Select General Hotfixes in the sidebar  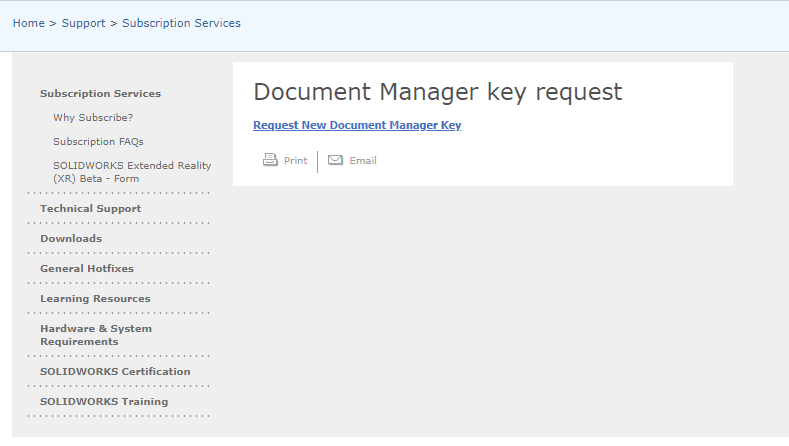(87, 269)
